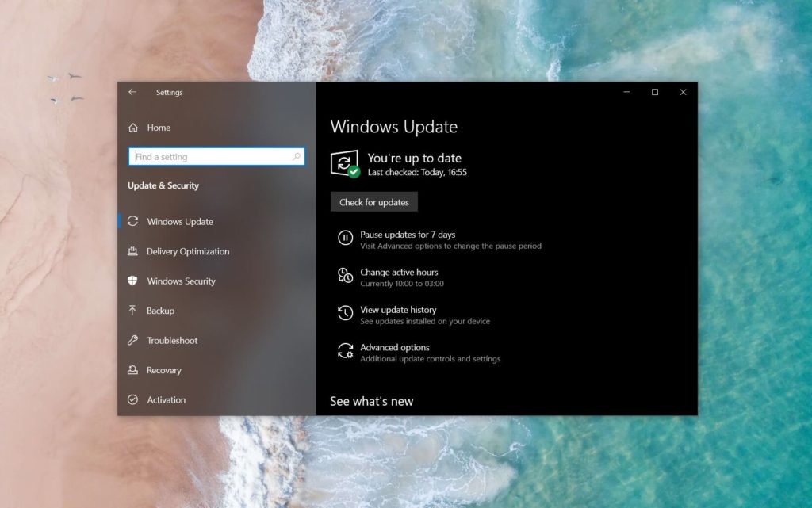
Task: Click the View update history icon
Action: pos(344,314)
